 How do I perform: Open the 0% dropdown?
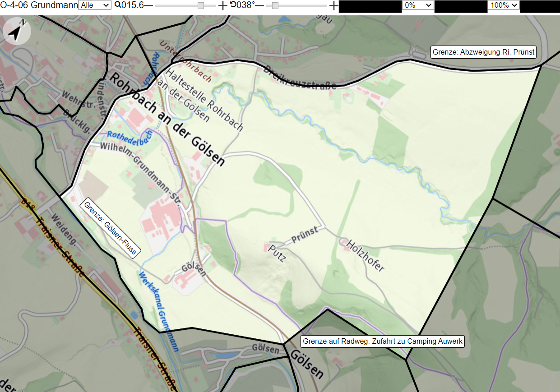tap(418, 5)
